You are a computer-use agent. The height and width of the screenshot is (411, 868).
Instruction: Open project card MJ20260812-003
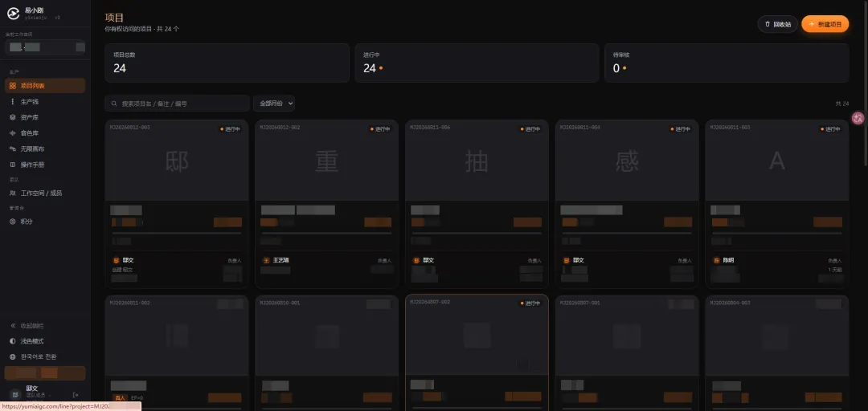click(x=177, y=204)
